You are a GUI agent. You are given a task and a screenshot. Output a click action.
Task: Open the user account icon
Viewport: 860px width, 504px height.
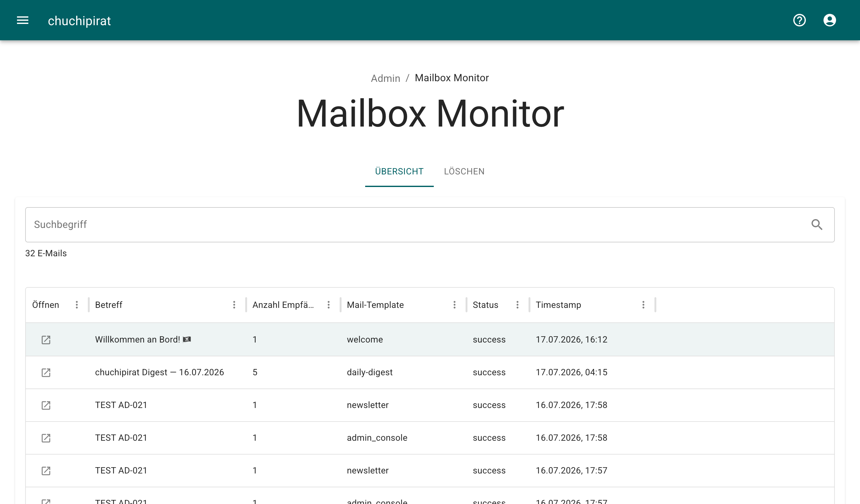point(829,20)
